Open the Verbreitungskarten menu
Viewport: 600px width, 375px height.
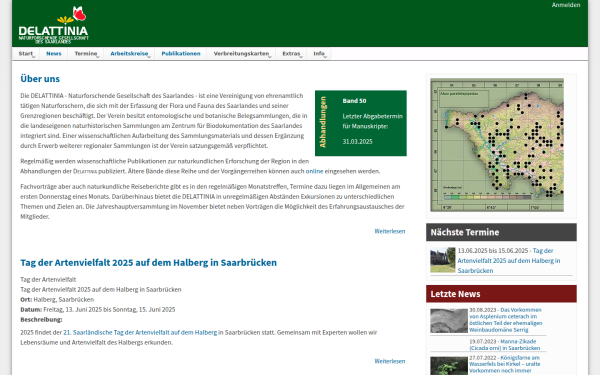click(241, 54)
